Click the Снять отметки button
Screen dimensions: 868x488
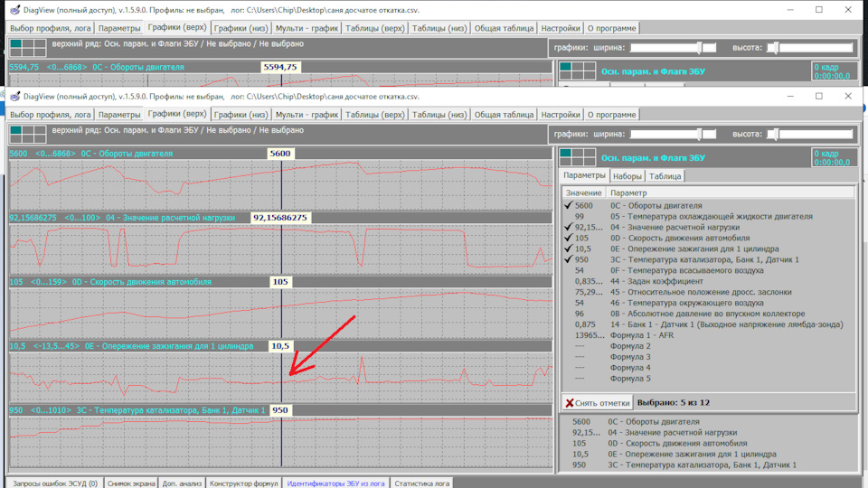598,403
